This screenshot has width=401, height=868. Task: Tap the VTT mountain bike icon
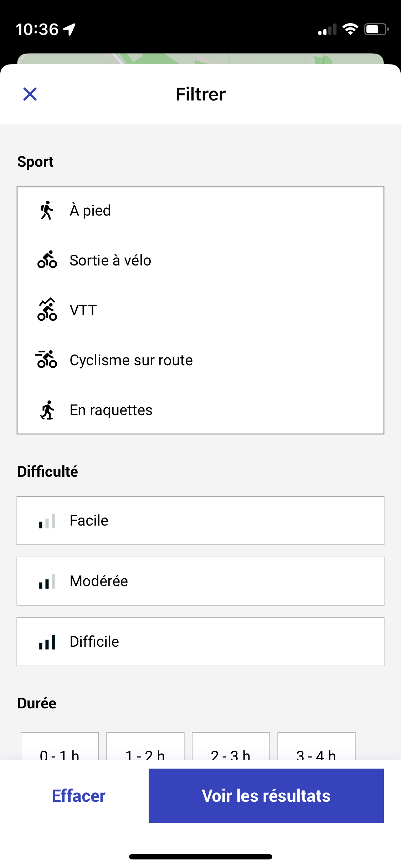click(47, 309)
